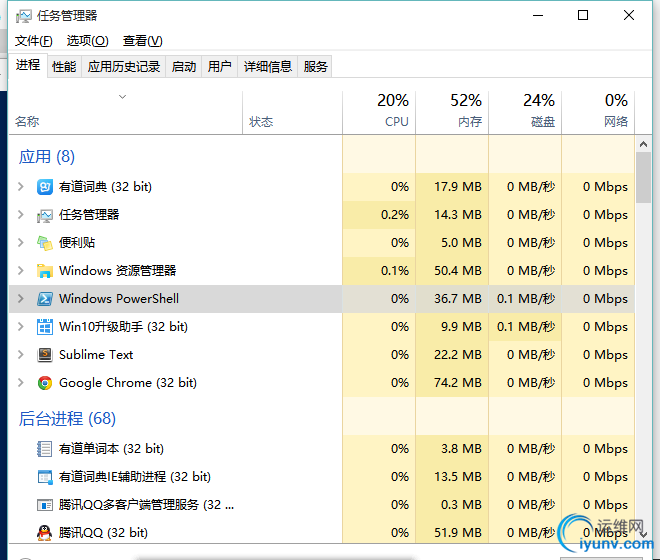This screenshot has width=660, height=560.
Task: Click the 腾讯QQ多客户端管理服务 icon
Action: pyautogui.click(x=45, y=505)
